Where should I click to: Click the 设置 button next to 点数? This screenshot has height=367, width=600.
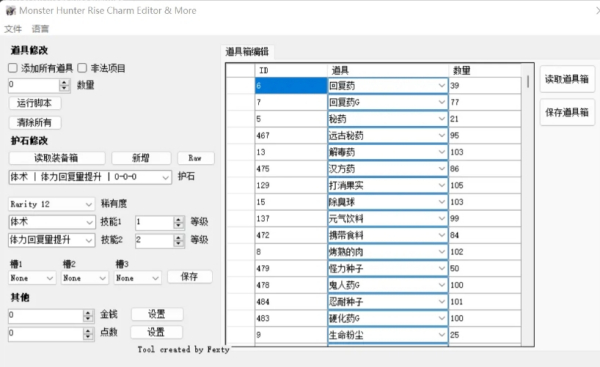(157, 332)
